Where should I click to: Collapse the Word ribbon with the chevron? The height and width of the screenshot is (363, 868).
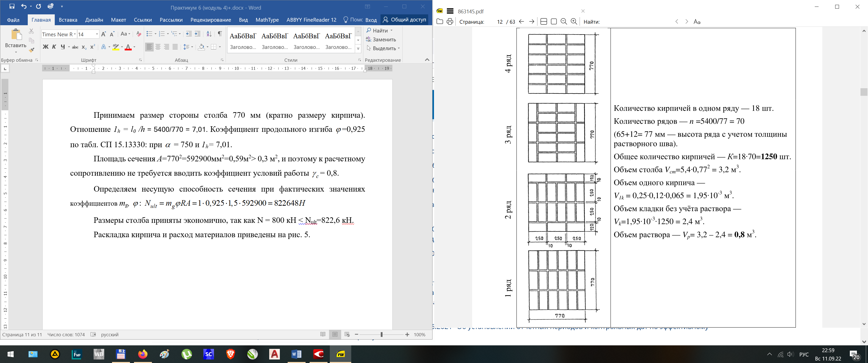coord(427,59)
